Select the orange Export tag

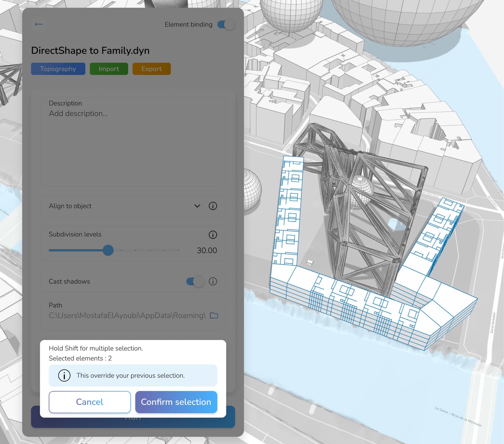pos(151,69)
